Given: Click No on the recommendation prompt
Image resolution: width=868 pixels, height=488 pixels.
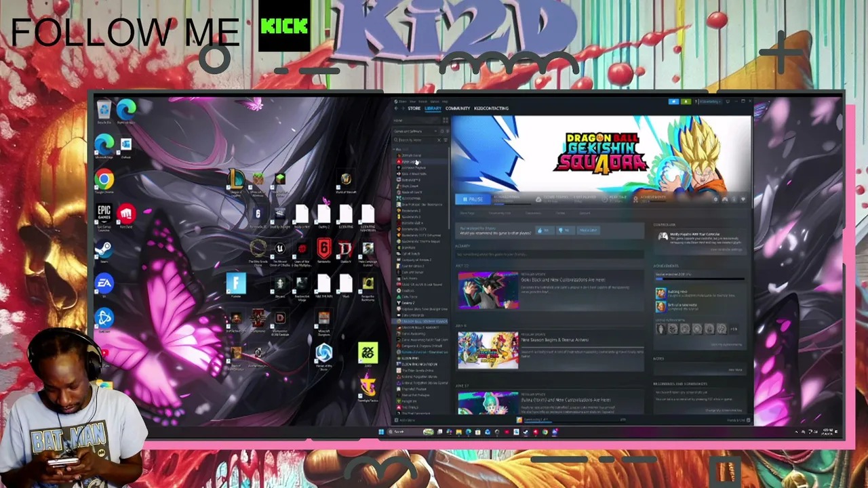Looking at the screenshot, I should 564,230.
